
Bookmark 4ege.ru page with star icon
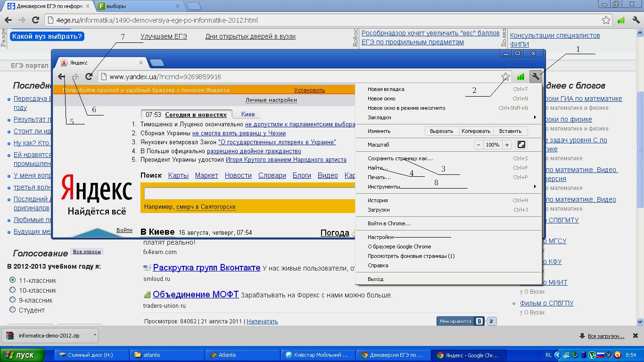click(x=606, y=20)
